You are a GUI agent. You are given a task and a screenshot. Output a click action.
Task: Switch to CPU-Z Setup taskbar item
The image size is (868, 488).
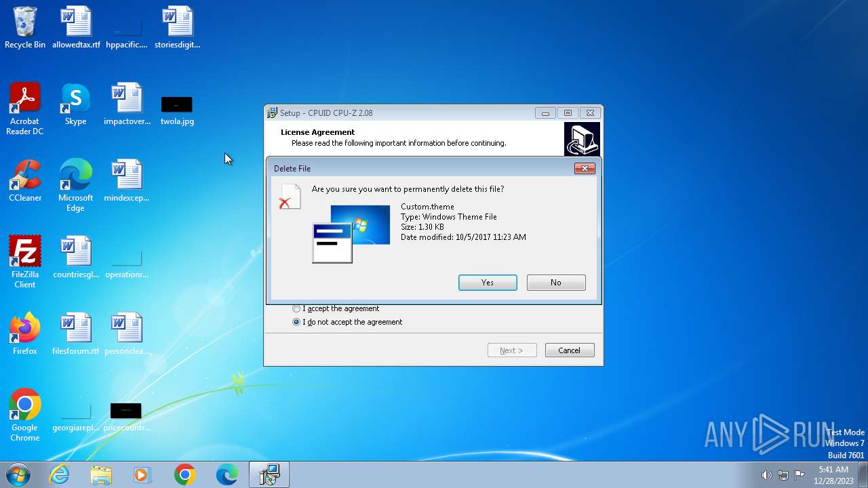tap(269, 474)
